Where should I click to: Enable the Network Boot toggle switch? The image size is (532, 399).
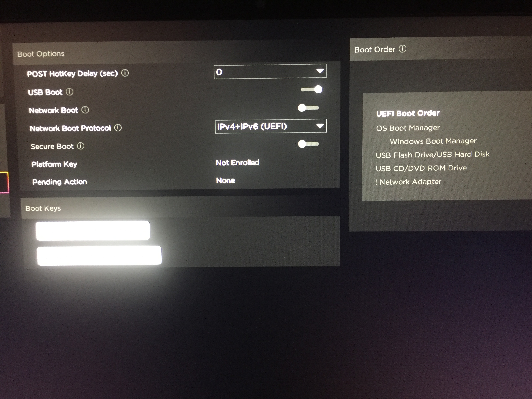[x=308, y=108]
